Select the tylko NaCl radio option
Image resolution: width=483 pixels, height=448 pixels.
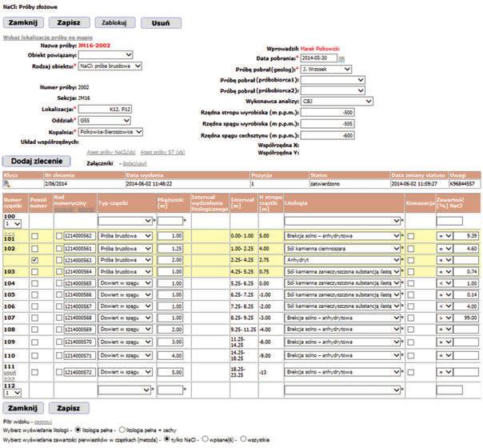click(166, 438)
